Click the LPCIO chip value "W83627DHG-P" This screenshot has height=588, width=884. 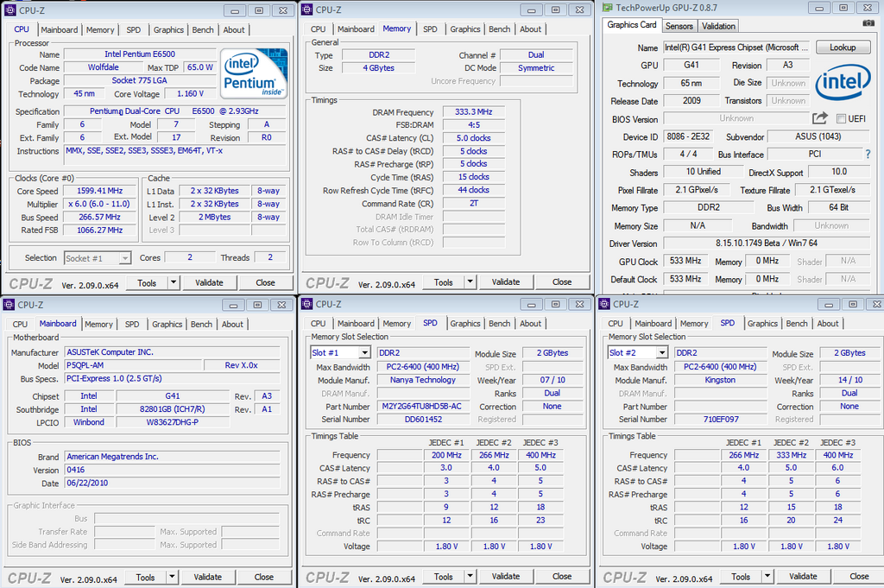[173, 422]
